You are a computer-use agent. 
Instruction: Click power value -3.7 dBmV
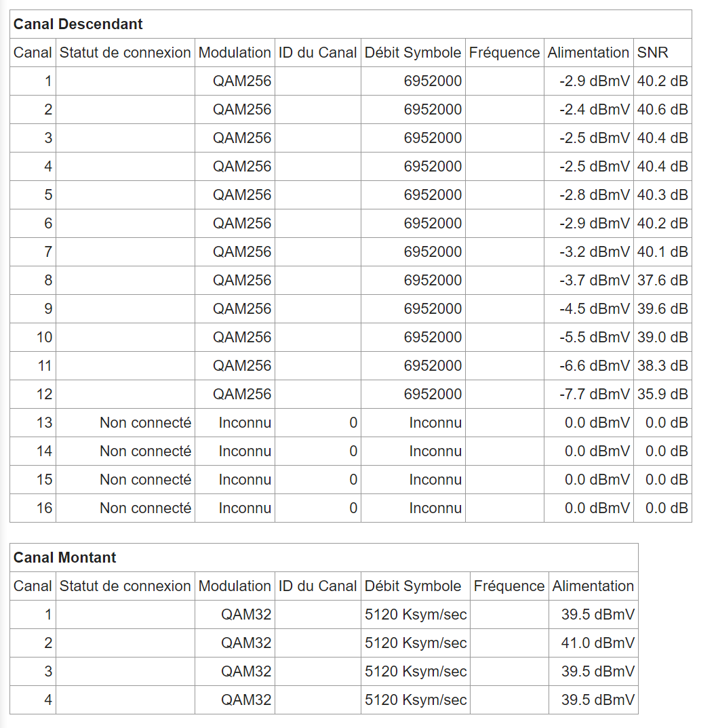[595, 280]
